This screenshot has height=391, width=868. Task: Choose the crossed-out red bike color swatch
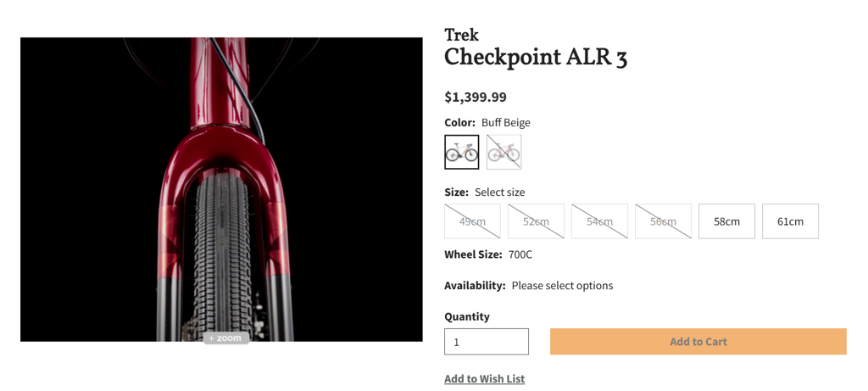pyautogui.click(x=504, y=152)
